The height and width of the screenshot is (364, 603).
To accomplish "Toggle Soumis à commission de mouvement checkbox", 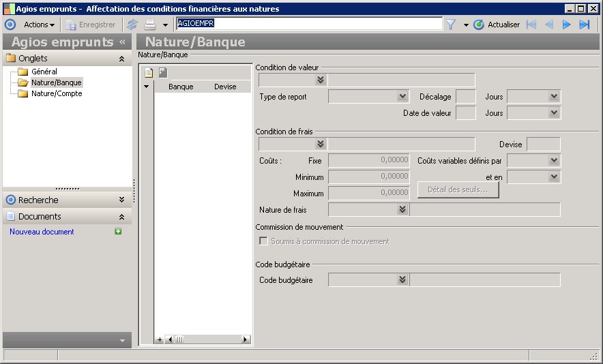I will (x=263, y=241).
